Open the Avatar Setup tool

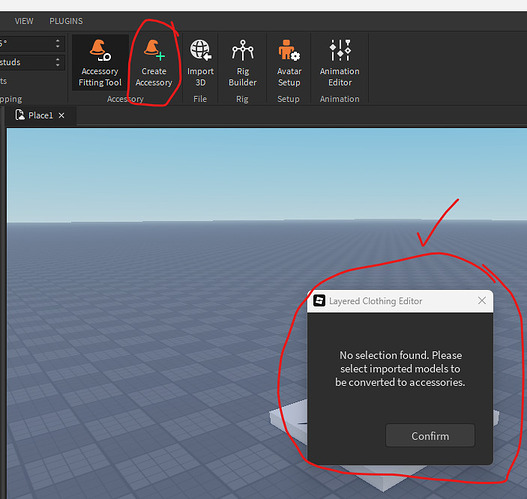[x=289, y=63]
